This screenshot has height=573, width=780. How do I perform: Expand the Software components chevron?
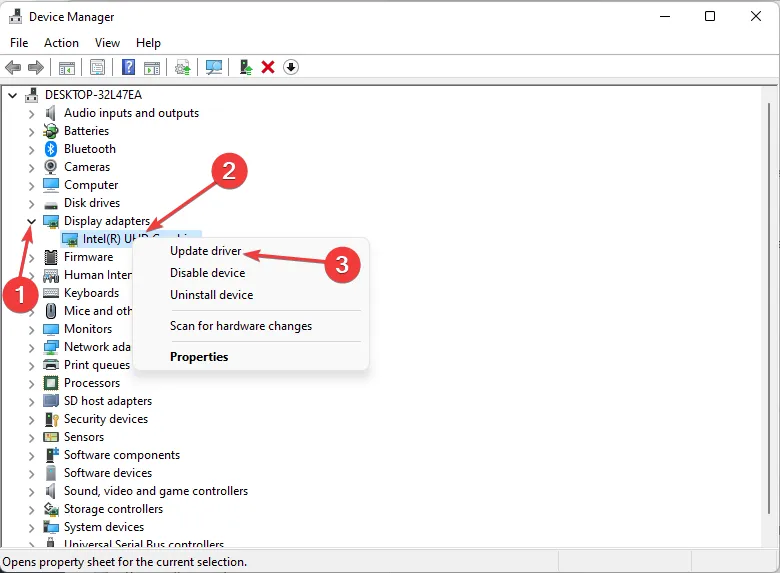point(31,455)
